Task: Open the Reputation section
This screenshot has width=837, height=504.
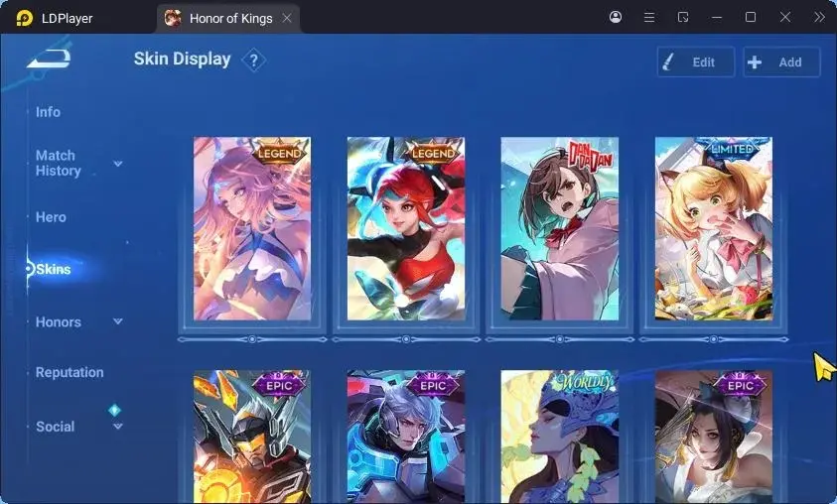Action: coord(70,372)
